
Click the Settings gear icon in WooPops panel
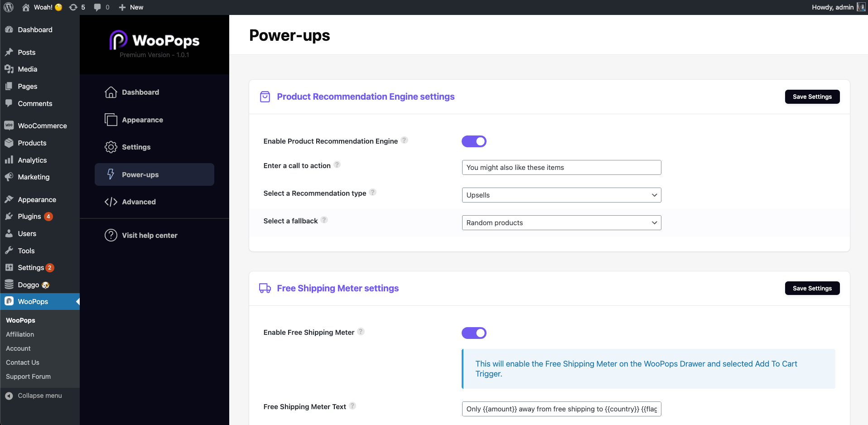pyautogui.click(x=111, y=147)
